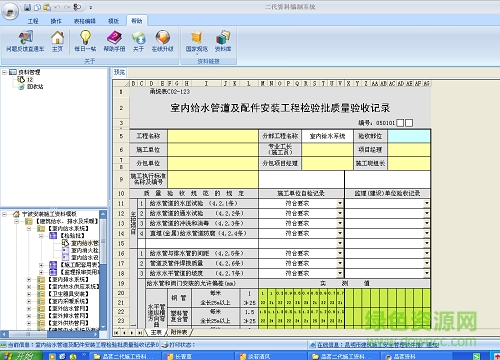Click round application menu button
The height and width of the screenshot is (360, 500).
[x=10, y=11]
